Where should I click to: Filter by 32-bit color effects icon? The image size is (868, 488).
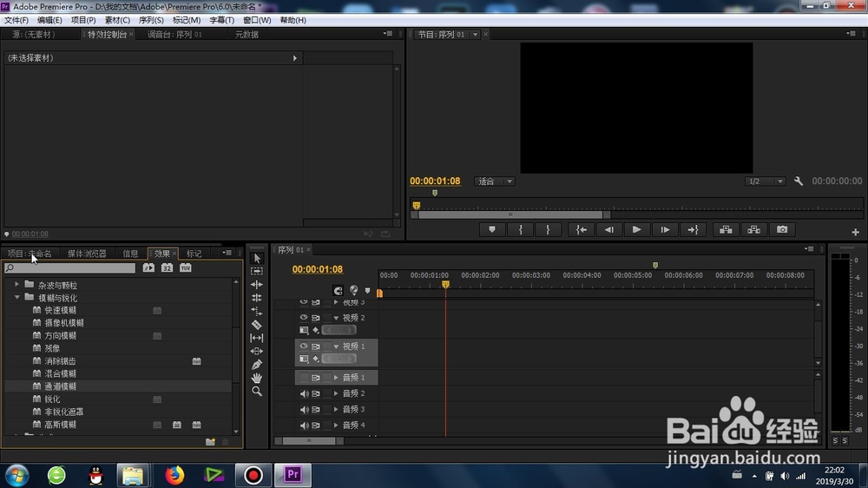pyautogui.click(x=167, y=267)
